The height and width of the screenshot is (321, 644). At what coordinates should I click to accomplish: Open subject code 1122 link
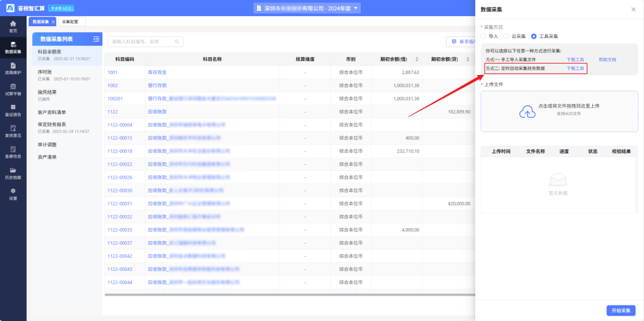(x=113, y=112)
